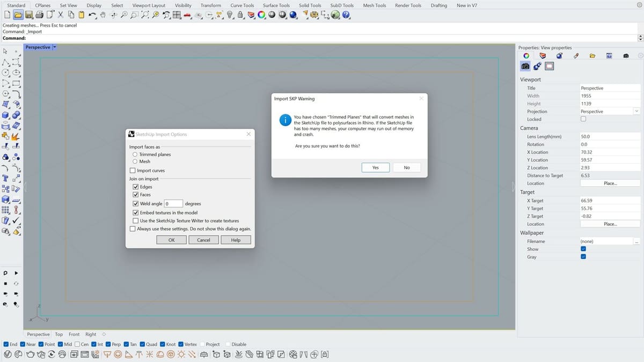
Task: Click the color wheel material tab in Properties
Action: point(526,56)
